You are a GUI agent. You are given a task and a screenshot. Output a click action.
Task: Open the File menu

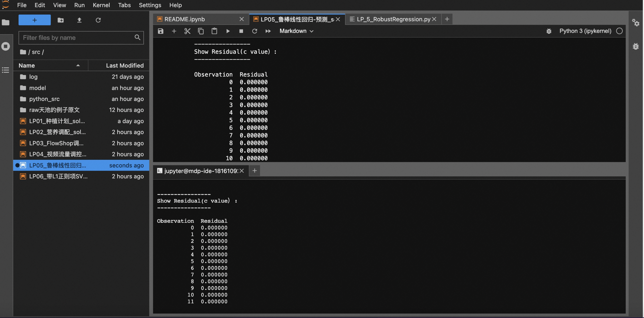coord(22,5)
